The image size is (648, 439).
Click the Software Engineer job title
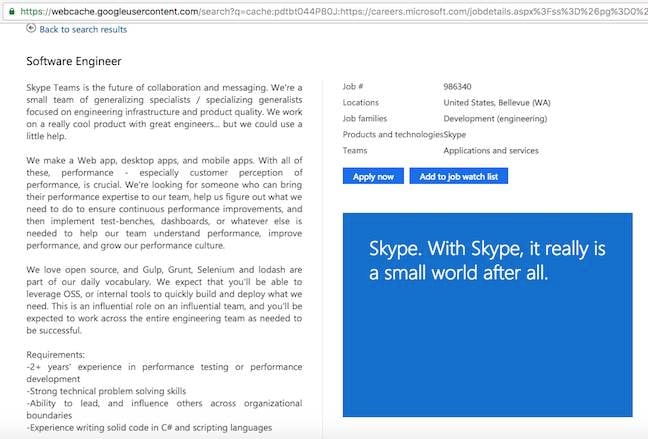point(74,61)
